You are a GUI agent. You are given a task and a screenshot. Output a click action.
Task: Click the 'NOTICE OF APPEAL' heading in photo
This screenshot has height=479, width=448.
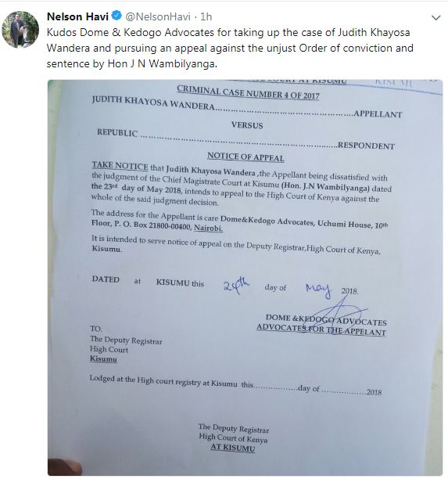coord(246,157)
